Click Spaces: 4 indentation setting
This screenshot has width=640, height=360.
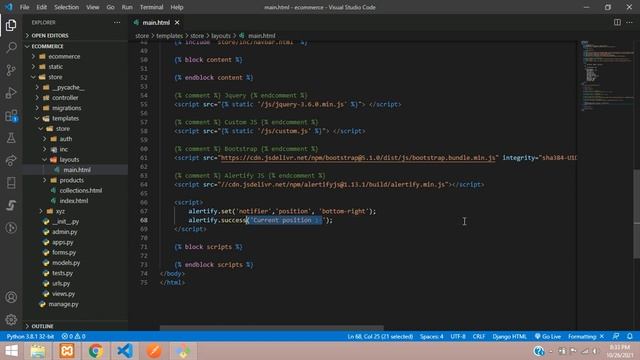[x=431, y=336]
